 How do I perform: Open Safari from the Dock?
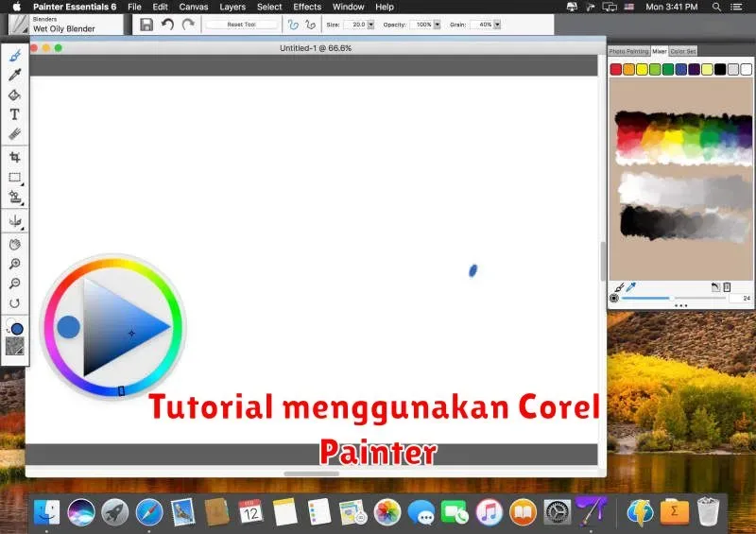(x=149, y=512)
